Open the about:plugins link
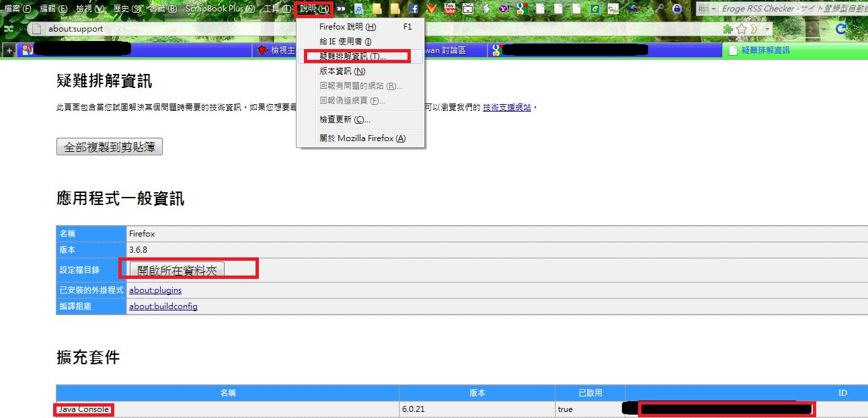Image resolution: width=868 pixels, height=418 pixels. click(x=155, y=290)
